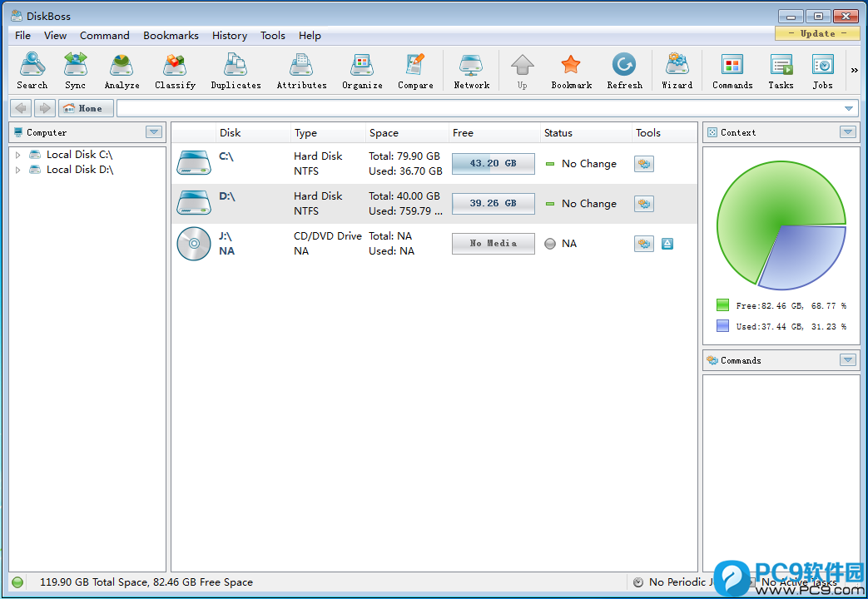Add a Bookmark with star icon
Screen dimensions: 868x599
click(x=571, y=71)
